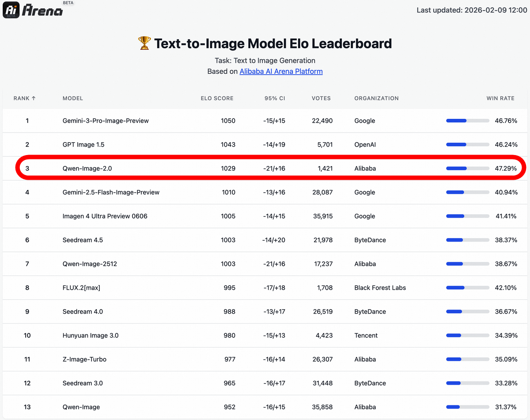Image resolution: width=530 pixels, height=420 pixels.
Task: Click the trophy icon beside the title
Action: click(x=144, y=43)
